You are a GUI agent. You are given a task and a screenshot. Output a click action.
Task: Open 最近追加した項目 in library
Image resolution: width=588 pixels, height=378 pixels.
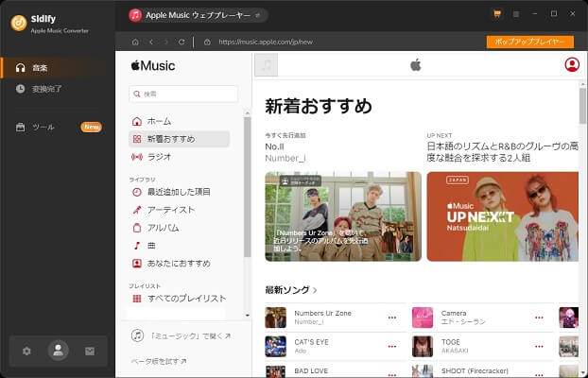pyautogui.click(x=180, y=192)
